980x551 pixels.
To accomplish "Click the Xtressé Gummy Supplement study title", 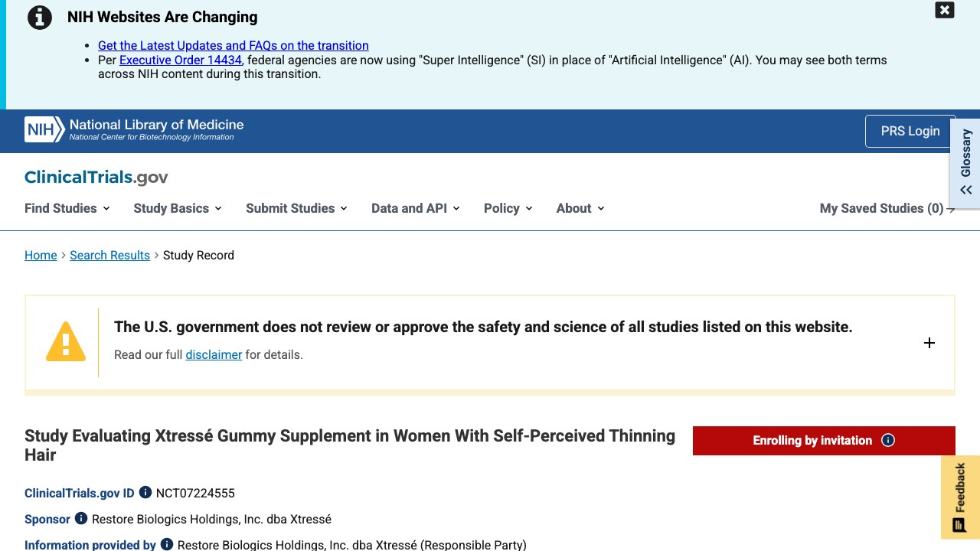I will [350, 445].
